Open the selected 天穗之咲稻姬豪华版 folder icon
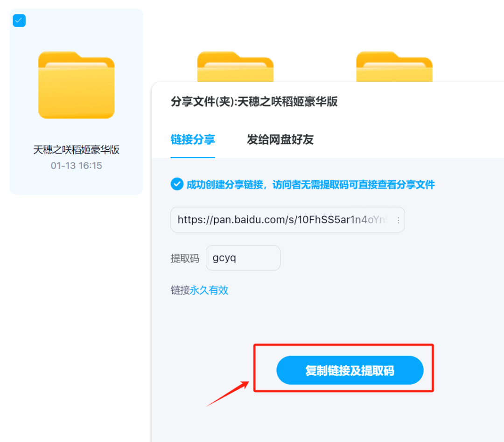Image resolution: width=504 pixels, height=442 pixels. pos(76,85)
